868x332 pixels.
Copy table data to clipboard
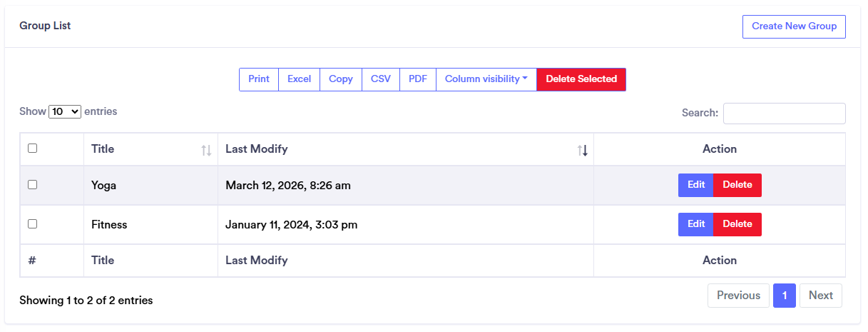341,79
